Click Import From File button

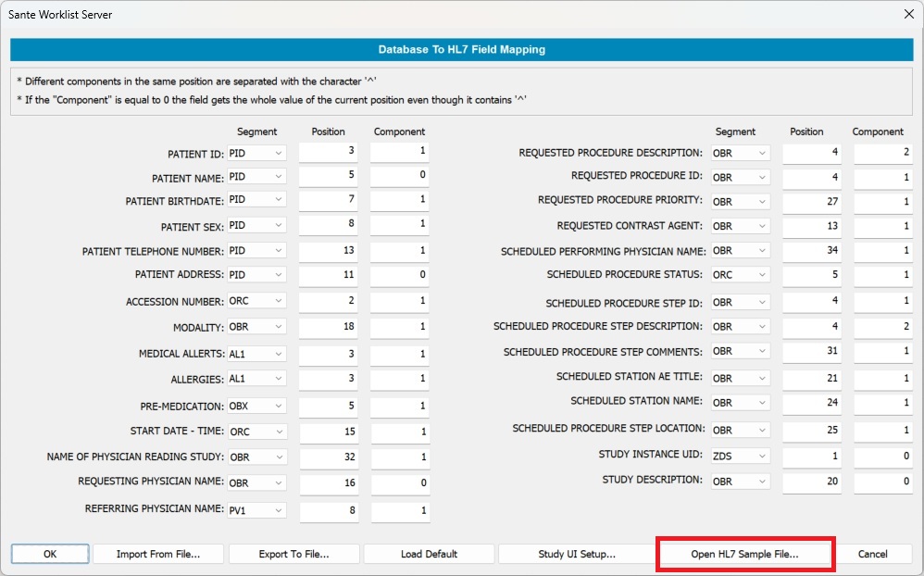[x=158, y=554]
